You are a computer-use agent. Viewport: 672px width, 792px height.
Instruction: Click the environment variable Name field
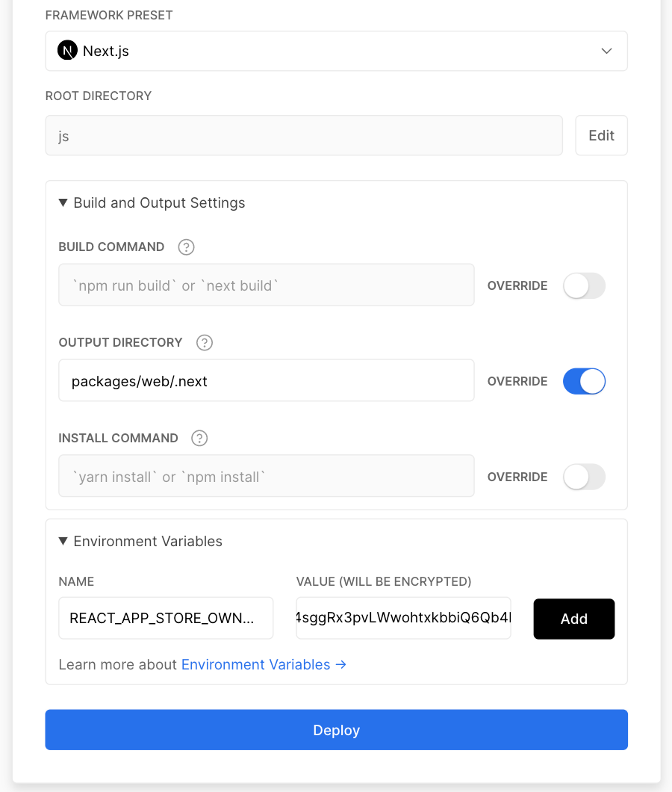(x=166, y=618)
